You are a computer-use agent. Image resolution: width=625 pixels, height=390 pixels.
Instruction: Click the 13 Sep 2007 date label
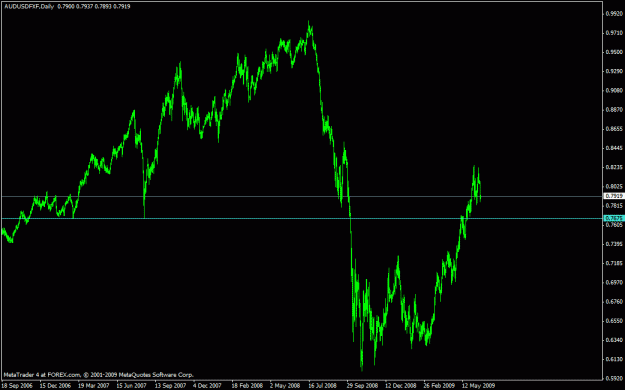pyautogui.click(x=170, y=386)
